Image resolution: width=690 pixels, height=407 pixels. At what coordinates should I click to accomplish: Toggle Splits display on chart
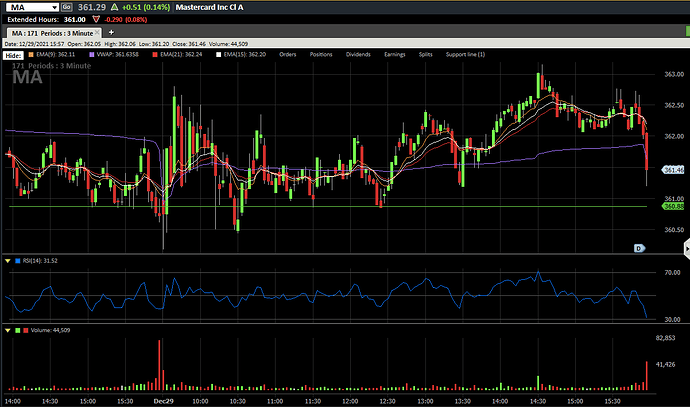(426, 55)
